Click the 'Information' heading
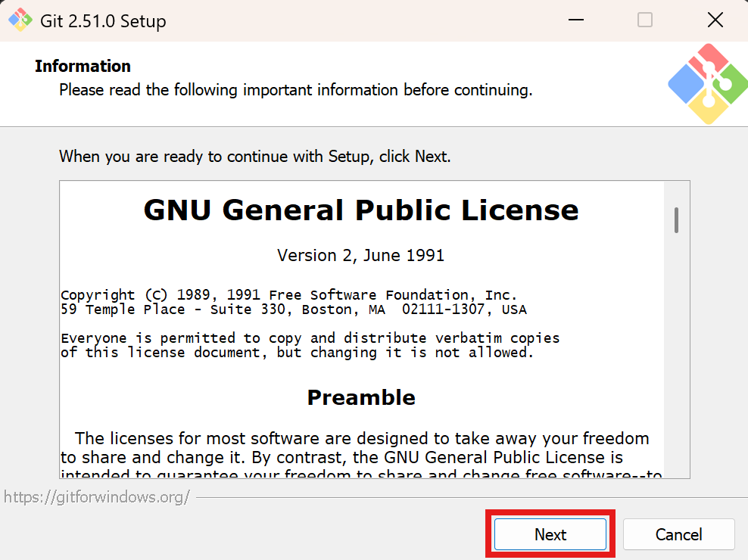The width and height of the screenshot is (748, 560). pos(83,67)
